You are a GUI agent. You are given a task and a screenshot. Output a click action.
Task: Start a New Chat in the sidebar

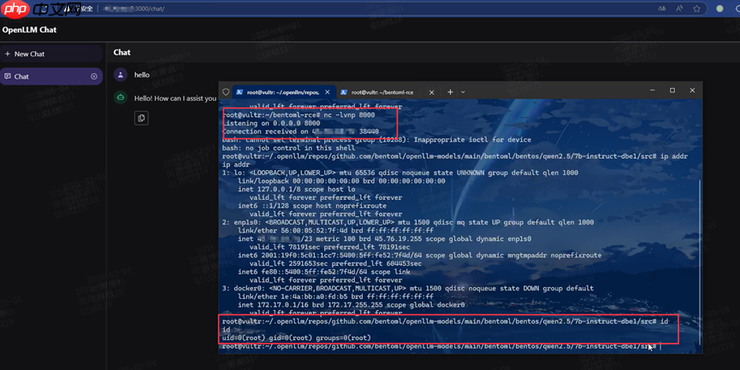pyautogui.click(x=51, y=54)
